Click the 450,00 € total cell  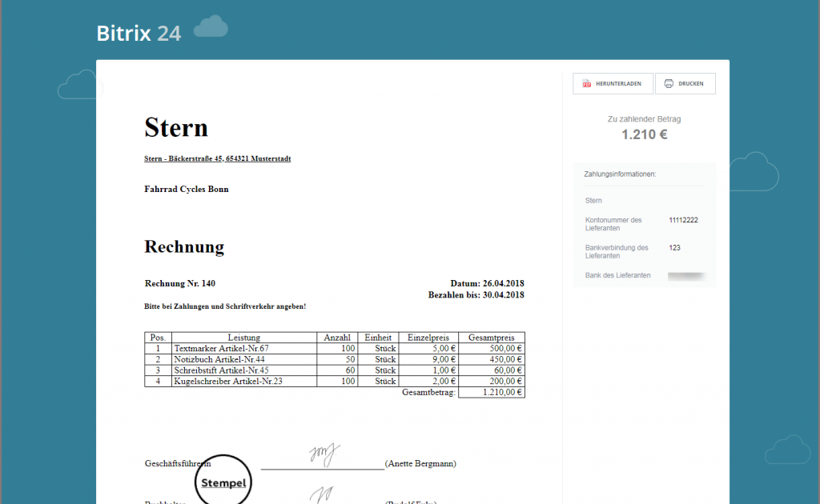coord(492,359)
